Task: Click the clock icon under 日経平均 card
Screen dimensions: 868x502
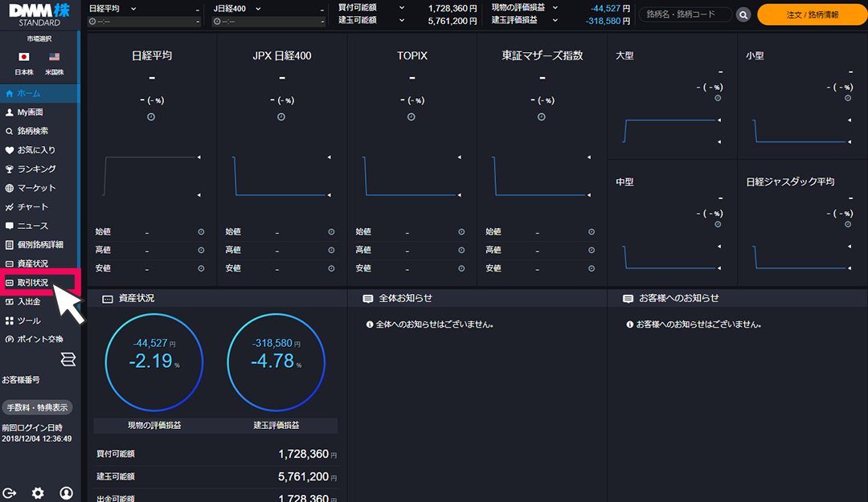Action: click(x=151, y=117)
